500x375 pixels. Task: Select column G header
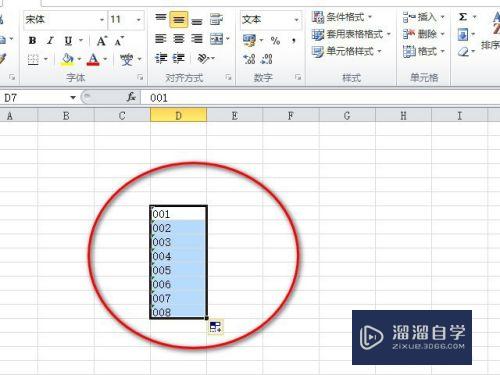pyautogui.click(x=347, y=116)
